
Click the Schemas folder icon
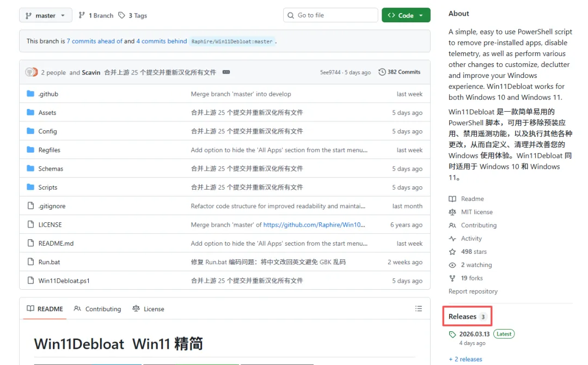[x=30, y=168]
